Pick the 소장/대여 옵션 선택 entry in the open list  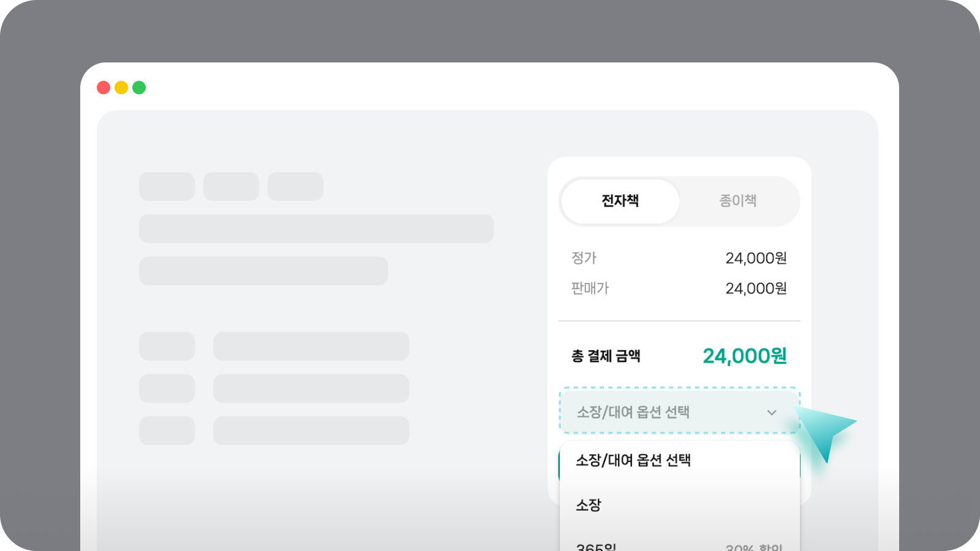click(633, 460)
